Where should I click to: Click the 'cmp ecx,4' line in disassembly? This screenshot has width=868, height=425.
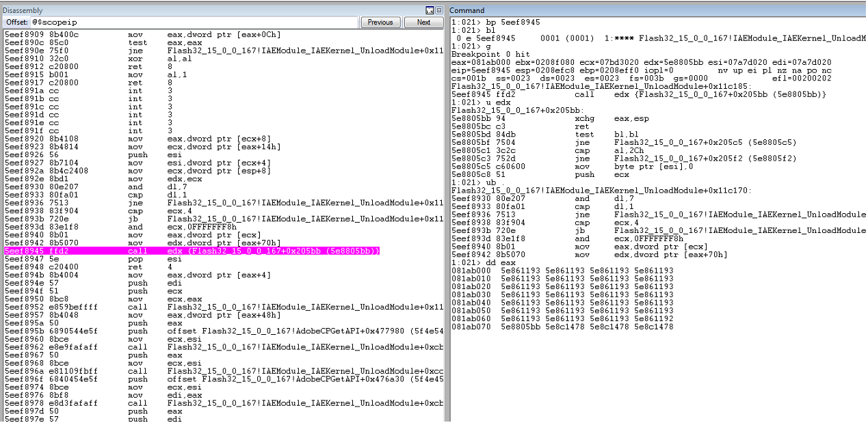(96, 212)
